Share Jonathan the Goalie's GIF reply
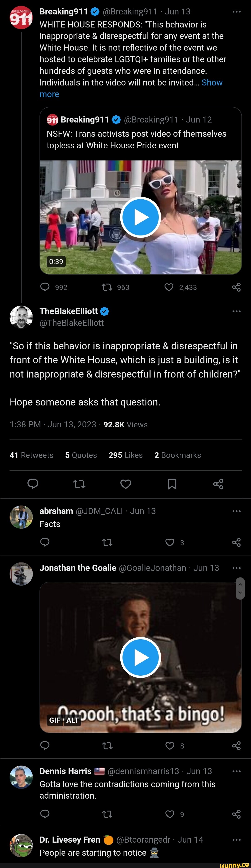The width and height of the screenshot is (251, 868). [x=236, y=746]
